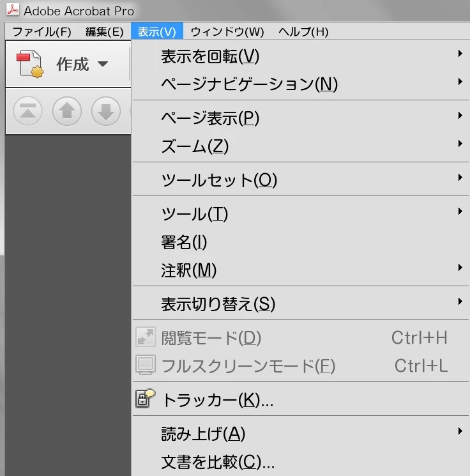Open the 作成 dropdown arrow
This screenshot has height=476, width=470.
(x=103, y=64)
